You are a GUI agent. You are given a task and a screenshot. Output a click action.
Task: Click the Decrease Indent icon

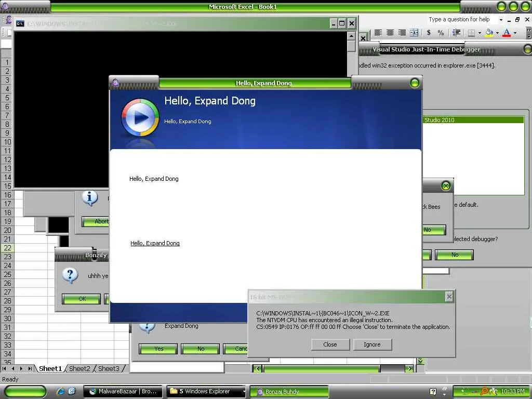[x=456, y=33]
